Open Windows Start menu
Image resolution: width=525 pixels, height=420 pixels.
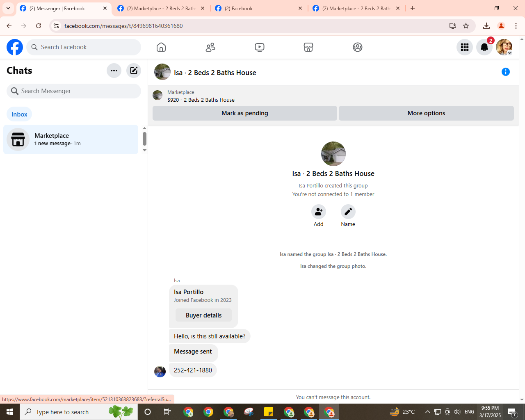(10, 412)
